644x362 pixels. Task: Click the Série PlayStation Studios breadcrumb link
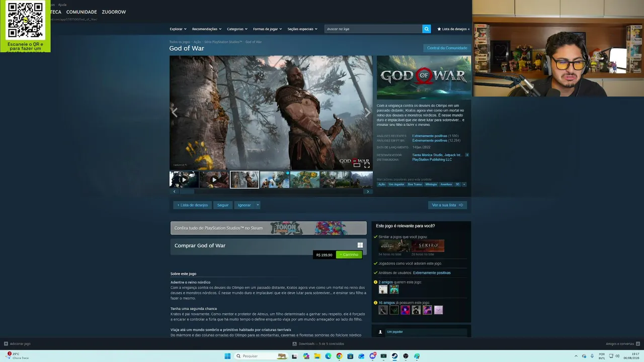click(x=223, y=42)
